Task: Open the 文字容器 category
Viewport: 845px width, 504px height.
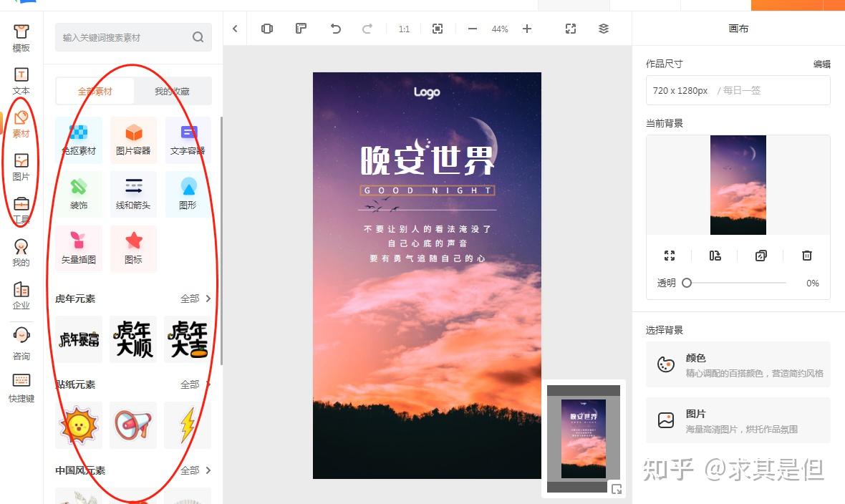Action: click(x=188, y=140)
